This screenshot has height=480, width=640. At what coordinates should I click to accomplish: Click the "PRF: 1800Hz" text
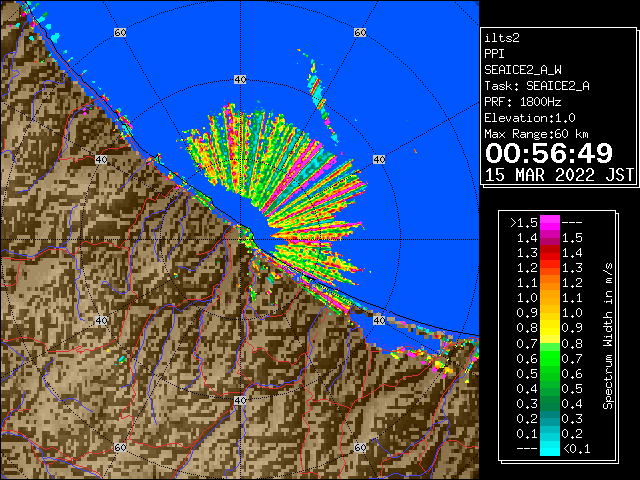pos(523,102)
